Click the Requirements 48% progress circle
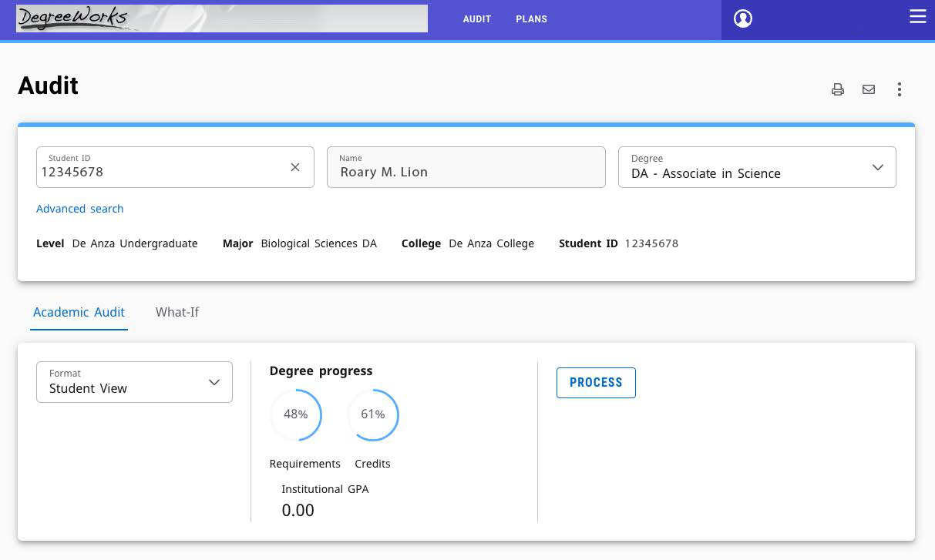This screenshot has width=935, height=560. click(x=295, y=414)
